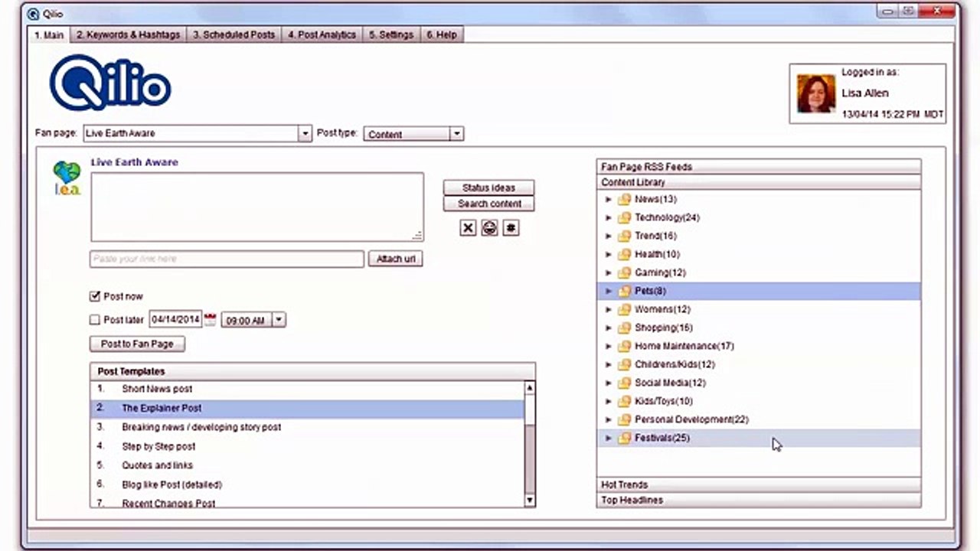Click the folder icon beside News(13)
Viewport: 980px width, 551px height.
pyautogui.click(x=624, y=200)
